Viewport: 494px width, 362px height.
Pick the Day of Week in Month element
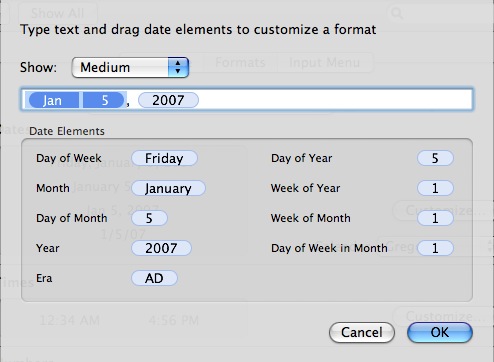(435, 248)
